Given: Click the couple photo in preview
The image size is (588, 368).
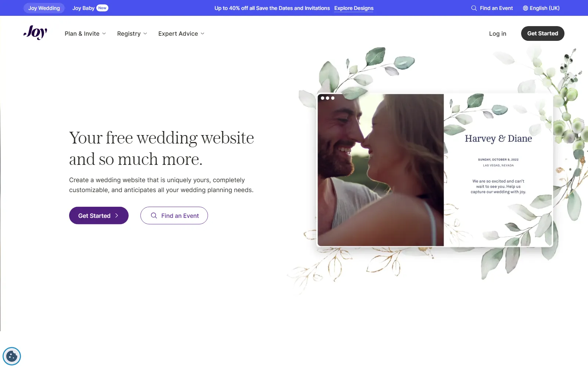Looking at the screenshot, I should point(381,170).
